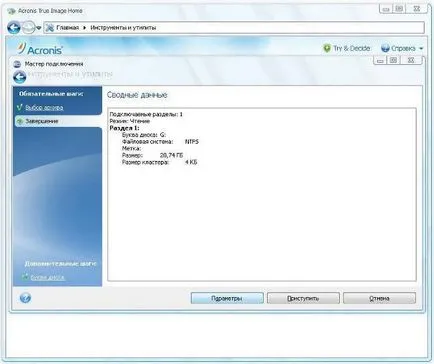Click the Мастер подключения wizard icon
The width and height of the screenshot is (434, 364).
click(x=17, y=64)
